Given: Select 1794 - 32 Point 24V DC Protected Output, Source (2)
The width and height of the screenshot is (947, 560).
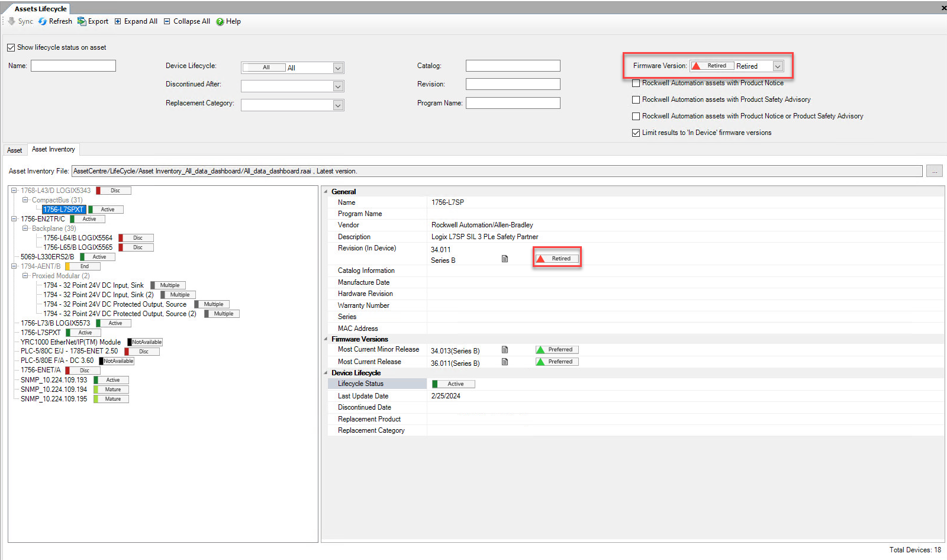Looking at the screenshot, I should click(x=120, y=314).
